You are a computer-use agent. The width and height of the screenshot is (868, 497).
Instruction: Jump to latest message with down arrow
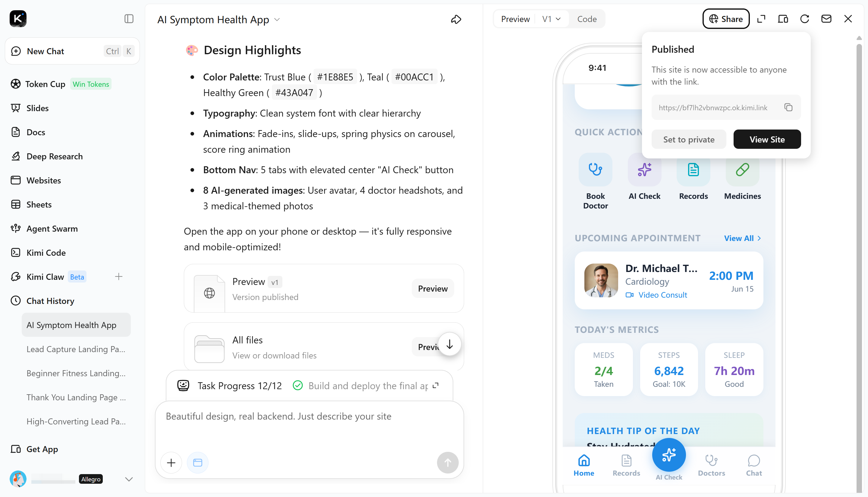tap(449, 344)
